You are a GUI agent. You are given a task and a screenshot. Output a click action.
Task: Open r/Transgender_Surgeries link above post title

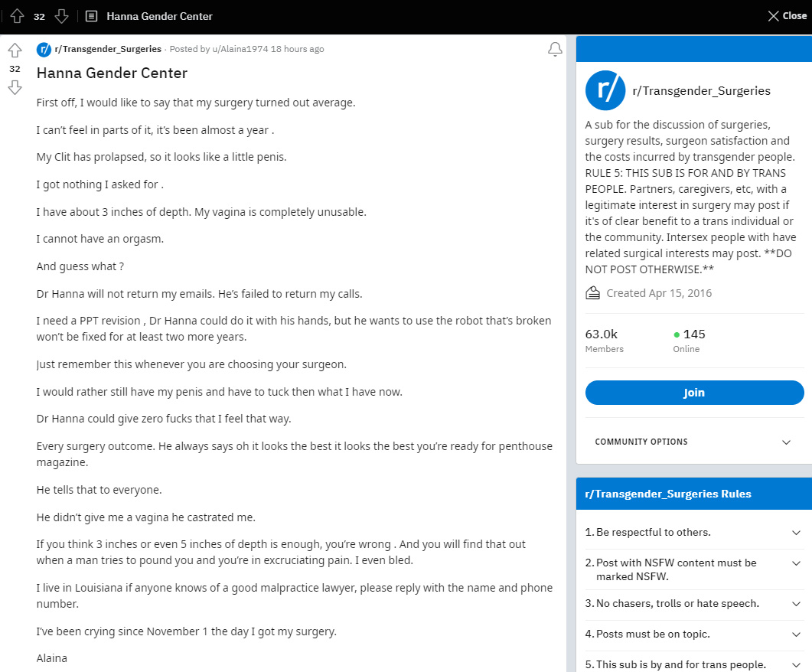[x=108, y=49]
